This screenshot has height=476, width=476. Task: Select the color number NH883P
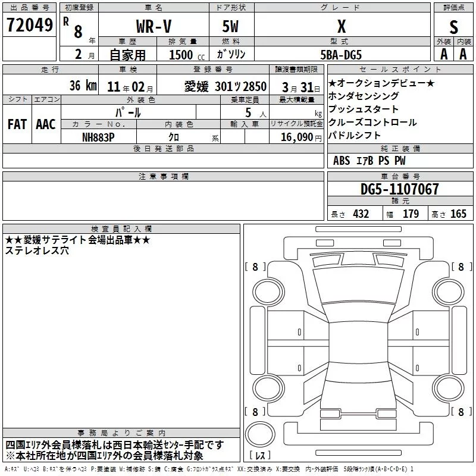(x=98, y=137)
